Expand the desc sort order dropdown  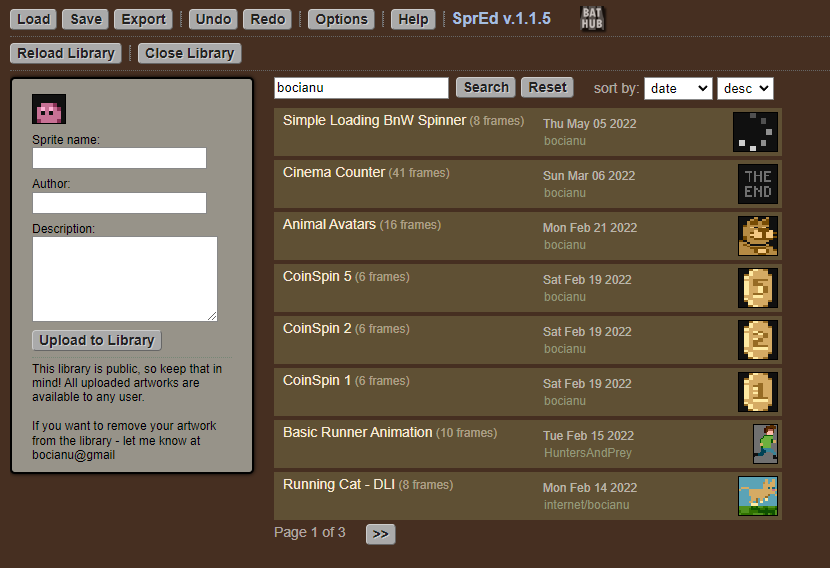(x=745, y=88)
